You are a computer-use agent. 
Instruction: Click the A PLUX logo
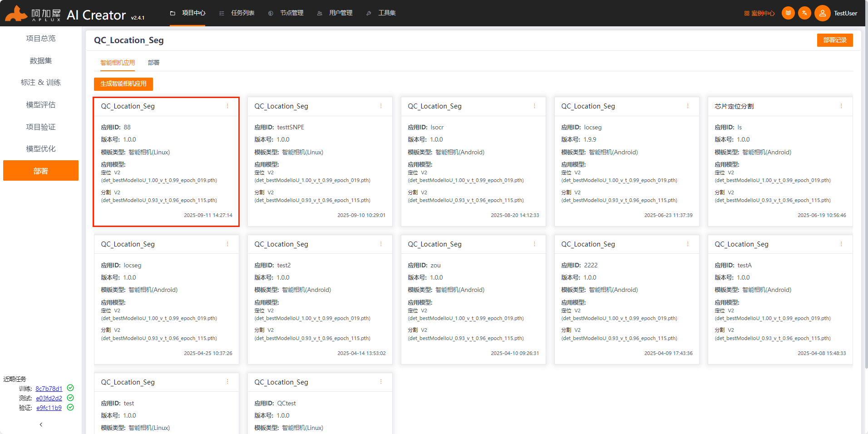tap(33, 14)
